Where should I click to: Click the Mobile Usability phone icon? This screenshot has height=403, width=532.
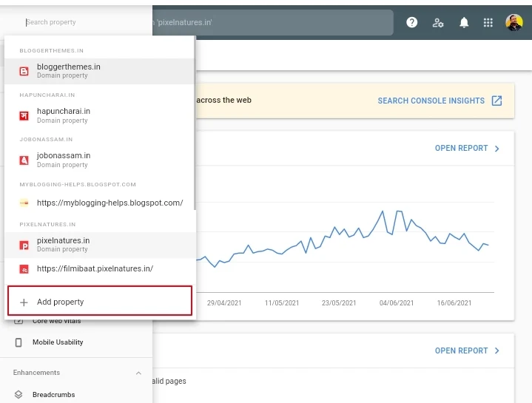point(18,342)
